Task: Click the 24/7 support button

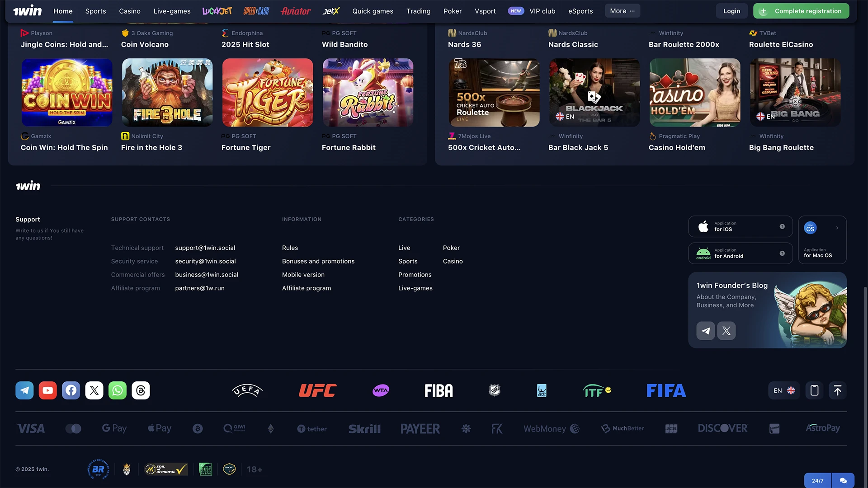Action: (x=818, y=480)
